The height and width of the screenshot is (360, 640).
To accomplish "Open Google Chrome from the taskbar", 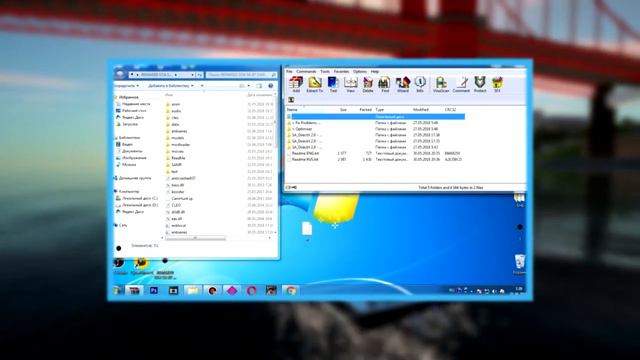I will [291, 291].
